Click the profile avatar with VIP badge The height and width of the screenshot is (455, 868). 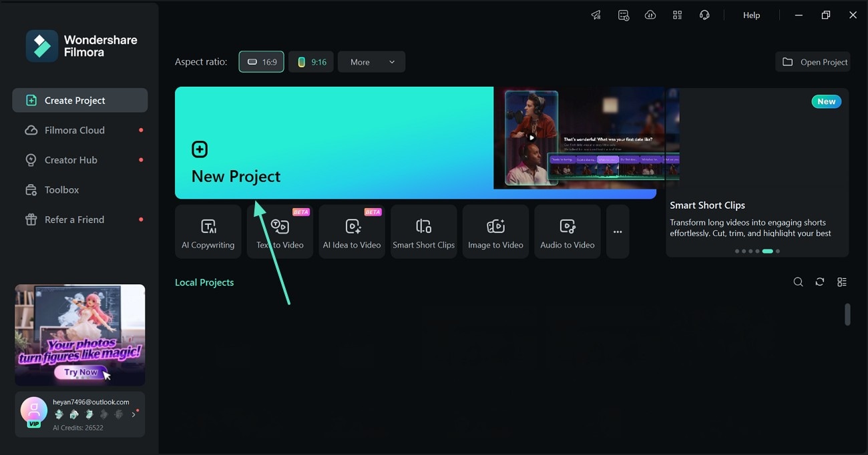33,412
